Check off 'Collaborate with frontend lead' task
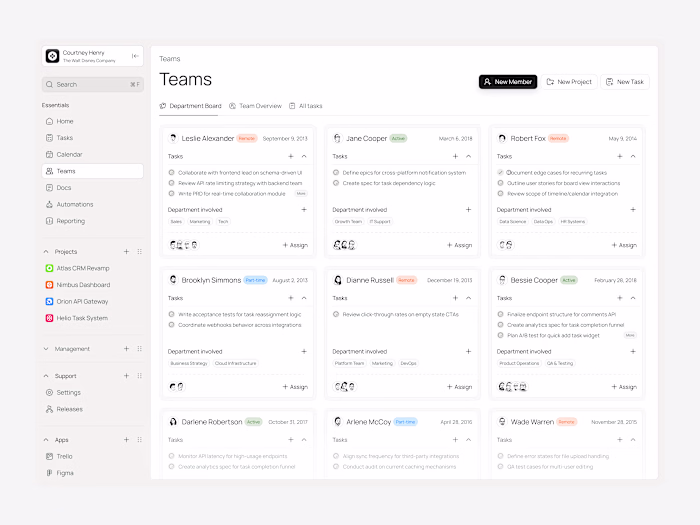Viewport: 700px width, 525px height. (171, 172)
